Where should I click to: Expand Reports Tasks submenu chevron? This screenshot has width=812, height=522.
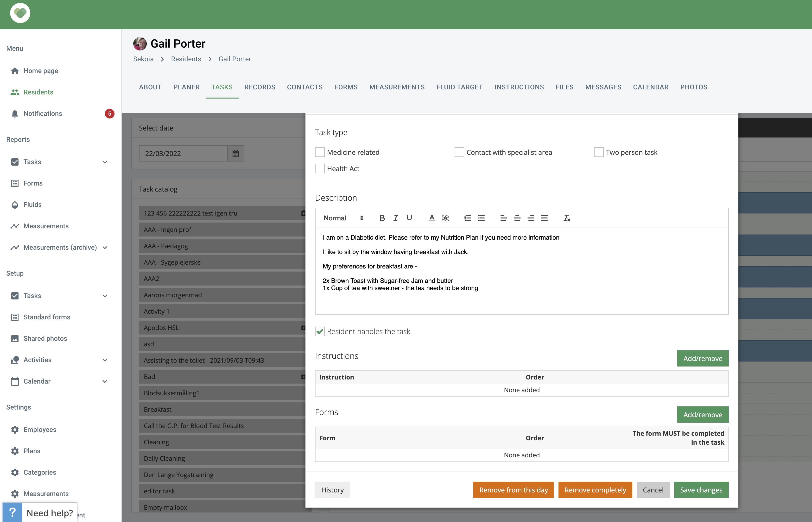click(x=105, y=162)
